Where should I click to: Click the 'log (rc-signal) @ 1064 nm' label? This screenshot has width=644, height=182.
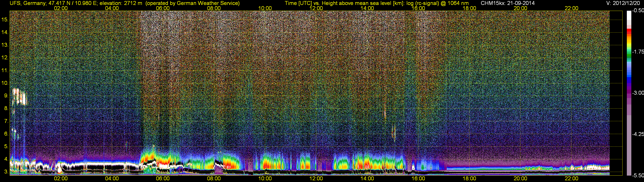tap(437, 3)
